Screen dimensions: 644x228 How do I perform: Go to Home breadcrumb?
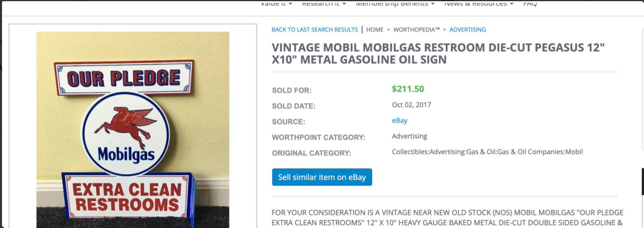(375, 30)
